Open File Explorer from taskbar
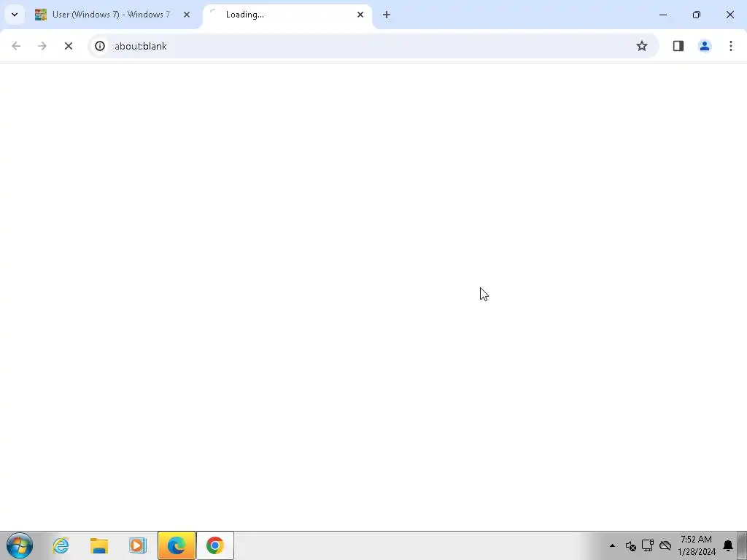This screenshot has height=560, width=747. coord(99,545)
